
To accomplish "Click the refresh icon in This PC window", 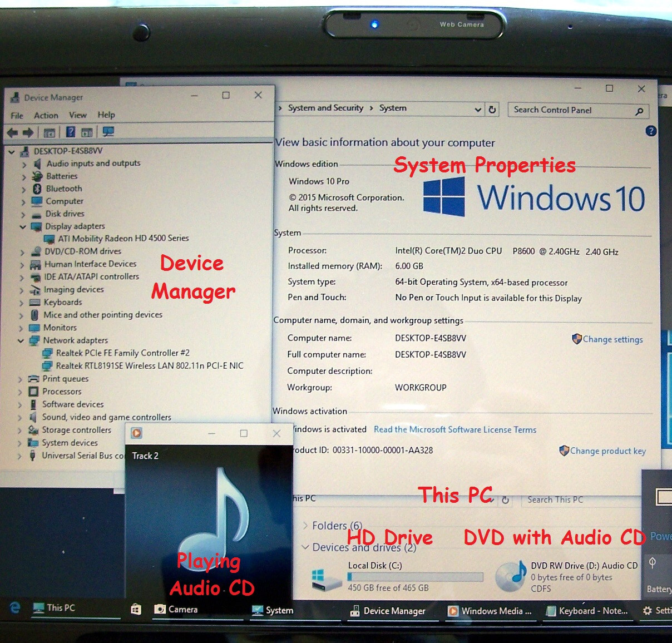I will coord(505,499).
